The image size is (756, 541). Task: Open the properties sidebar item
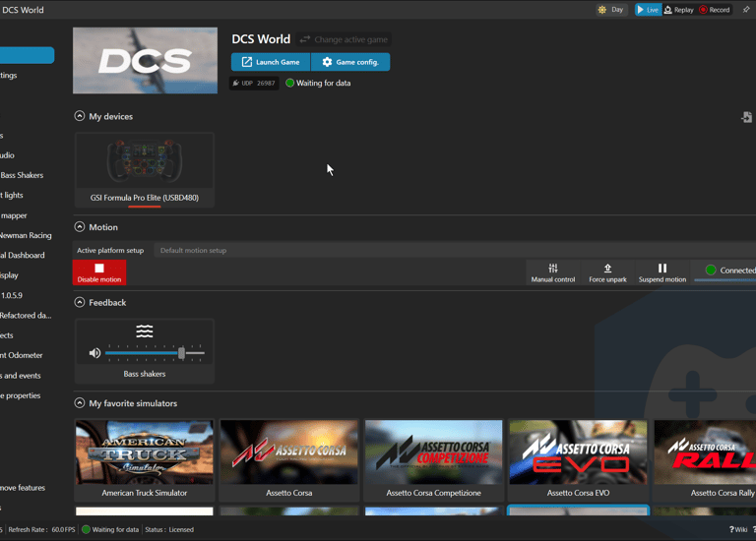[x=21, y=395]
